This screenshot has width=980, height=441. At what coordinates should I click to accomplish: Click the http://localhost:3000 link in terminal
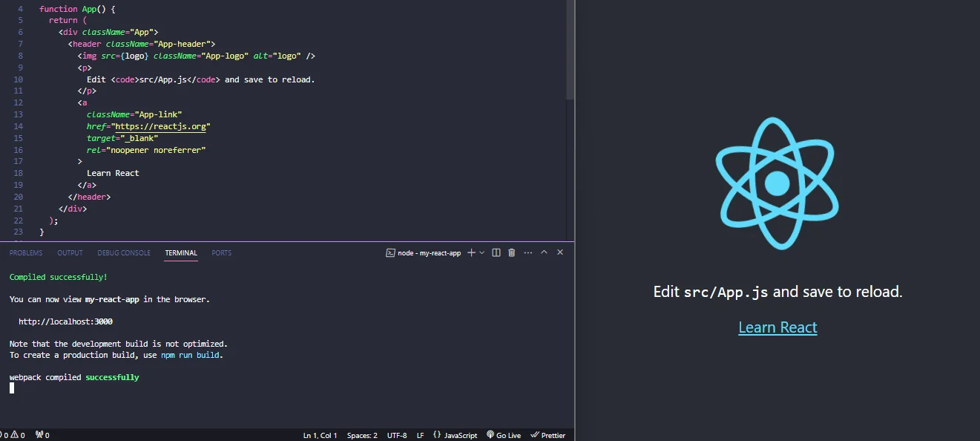pyautogui.click(x=65, y=321)
